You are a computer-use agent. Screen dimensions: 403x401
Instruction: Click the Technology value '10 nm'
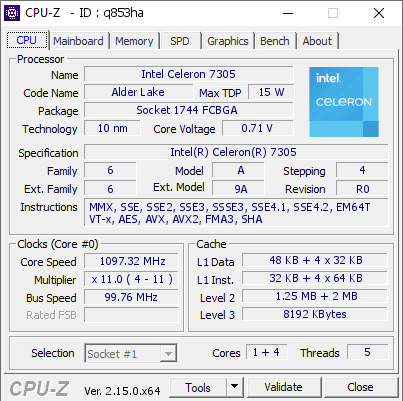(113, 128)
